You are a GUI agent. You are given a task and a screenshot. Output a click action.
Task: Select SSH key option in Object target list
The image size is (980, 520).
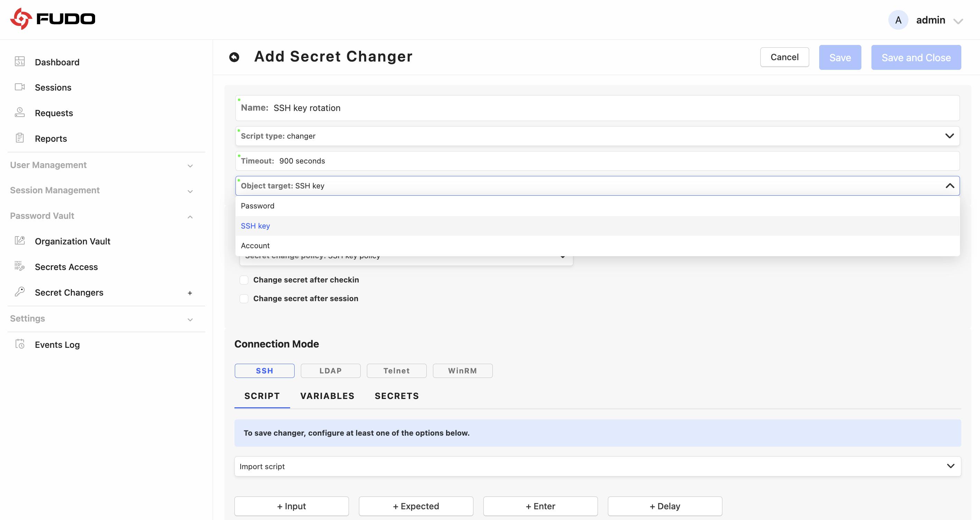click(597, 226)
